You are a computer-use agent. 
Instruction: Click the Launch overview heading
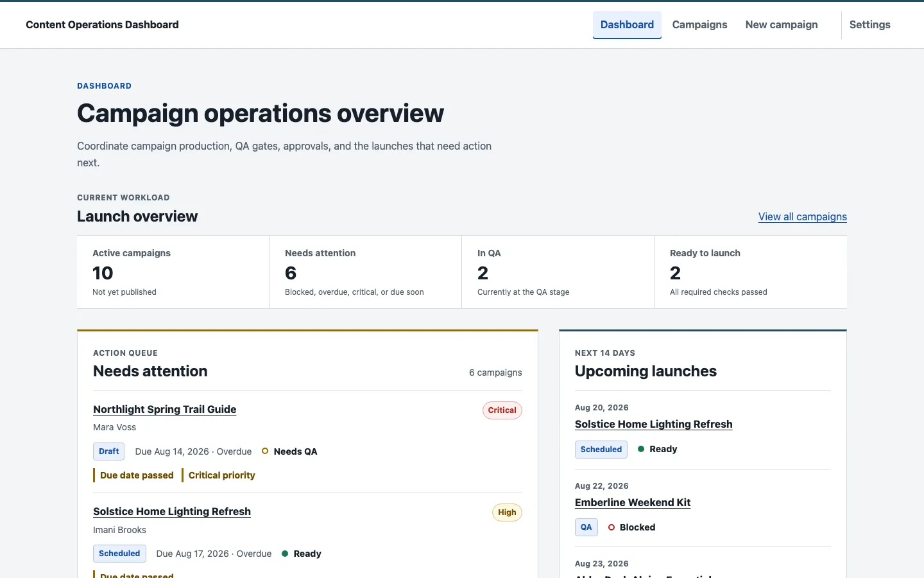coord(137,216)
